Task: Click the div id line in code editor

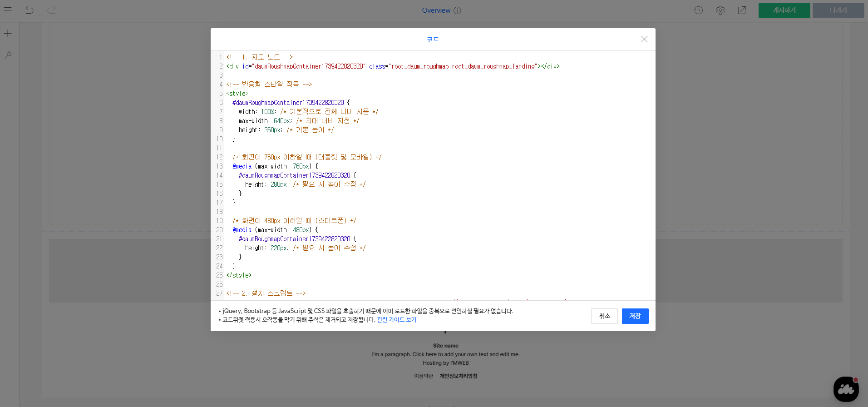Action: point(393,66)
